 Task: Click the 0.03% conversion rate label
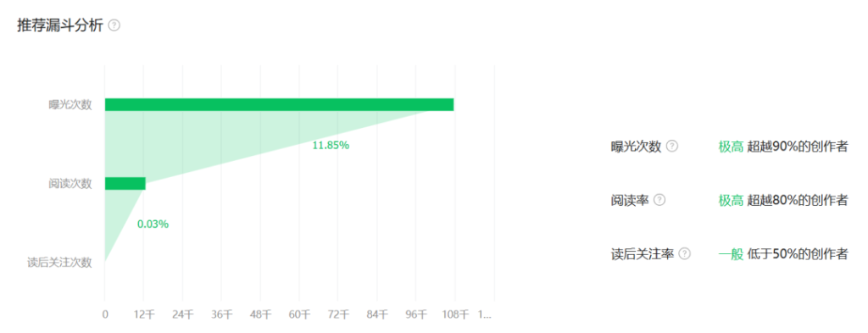coord(153,225)
